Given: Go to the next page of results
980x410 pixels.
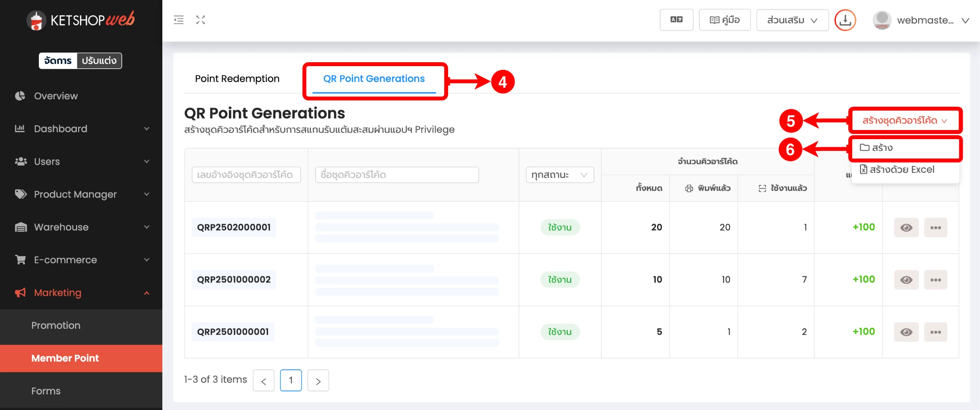Looking at the screenshot, I should [318, 381].
